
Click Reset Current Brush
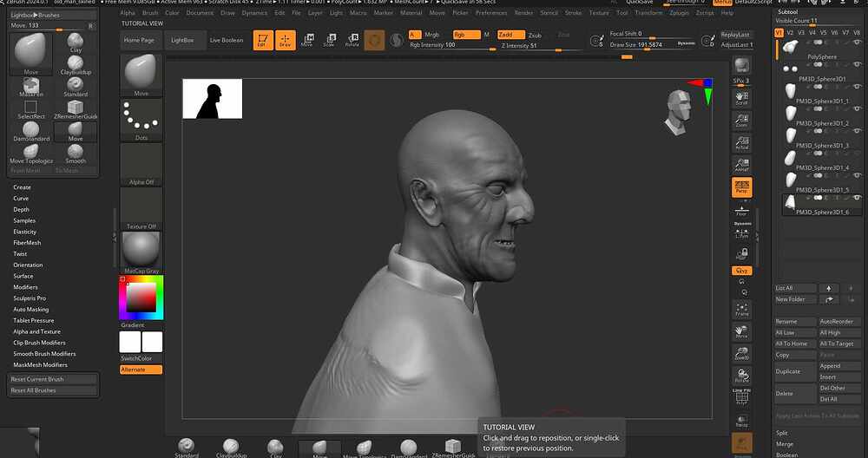53,379
